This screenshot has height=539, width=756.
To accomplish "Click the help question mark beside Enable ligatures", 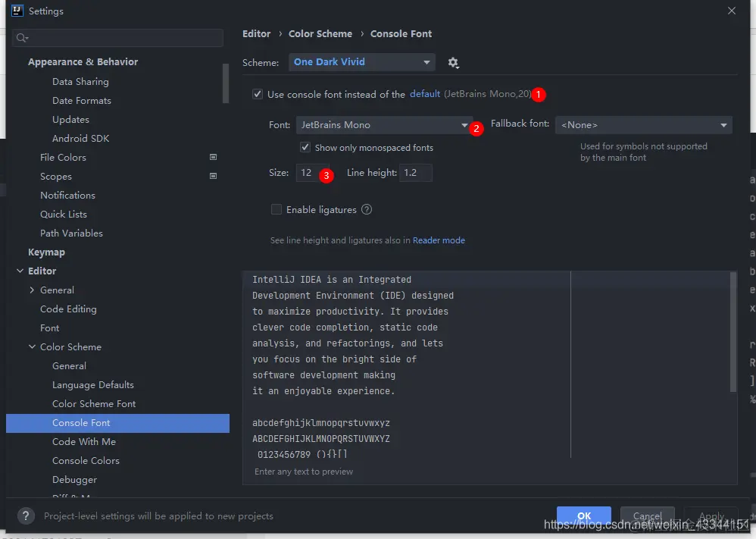I will point(367,209).
